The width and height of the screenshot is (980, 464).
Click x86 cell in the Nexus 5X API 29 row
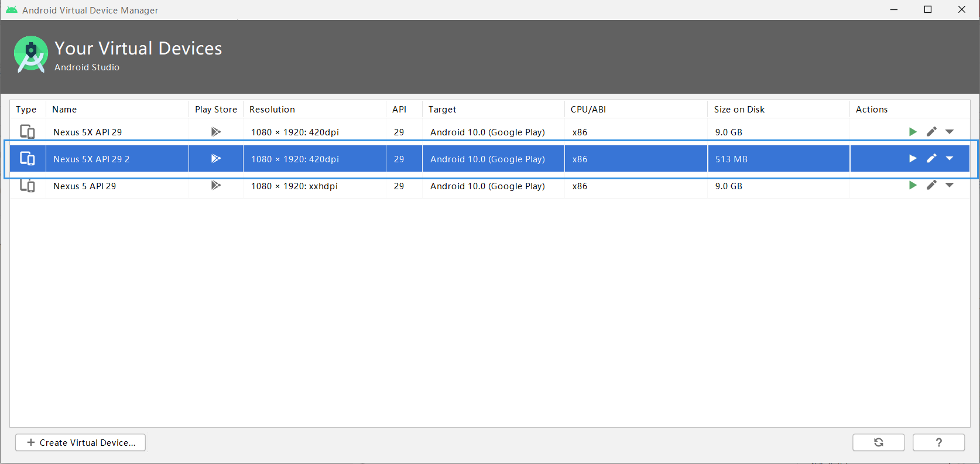[x=636, y=132]
